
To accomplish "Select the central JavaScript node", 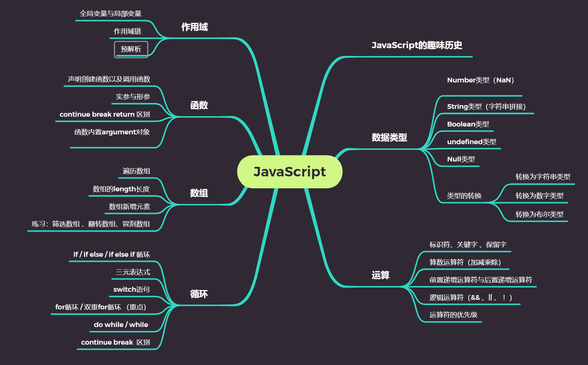I will tap(289, 172).
